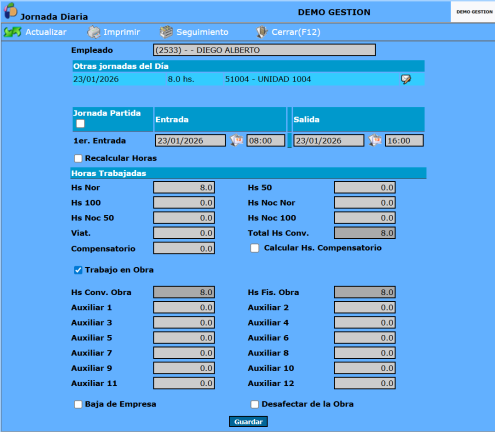This screenshot has width=495, height=432.
Task: Check Desafectar de la Obra
Action: (x=255, y=404)
